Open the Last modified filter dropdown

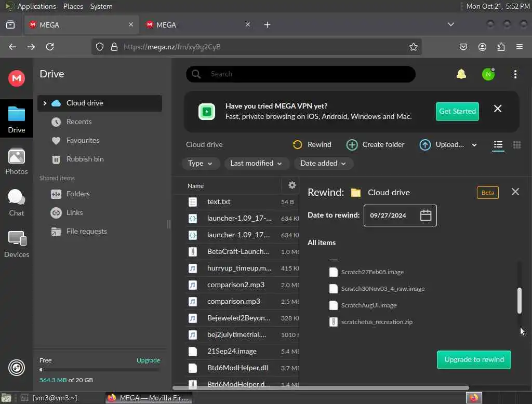(x=257, y=164)
